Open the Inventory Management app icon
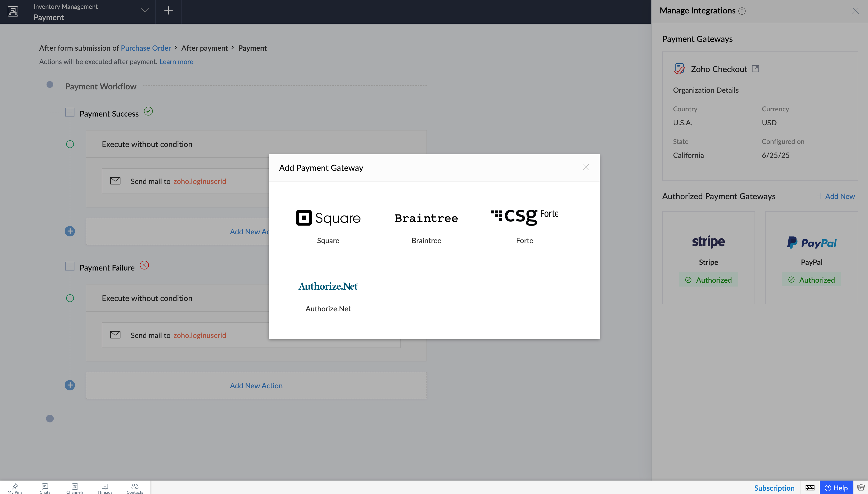 13,12
